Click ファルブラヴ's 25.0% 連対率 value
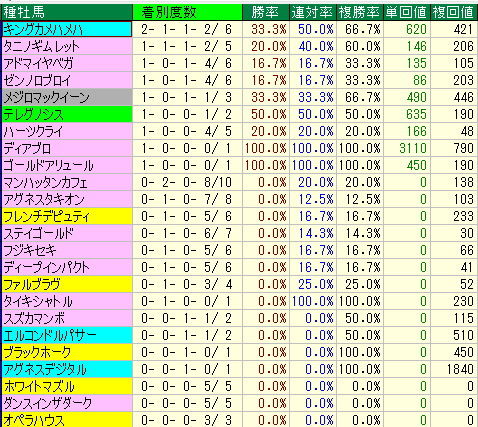 [316, 284]
